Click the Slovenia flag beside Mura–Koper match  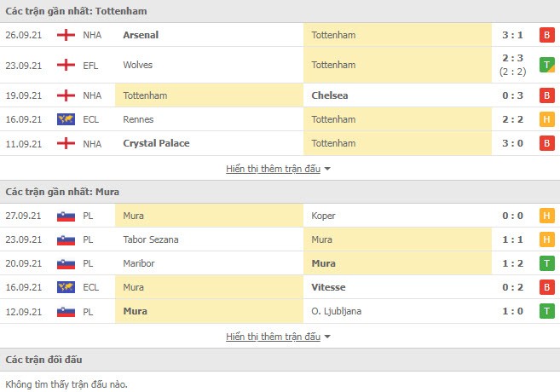click(65, 216)
